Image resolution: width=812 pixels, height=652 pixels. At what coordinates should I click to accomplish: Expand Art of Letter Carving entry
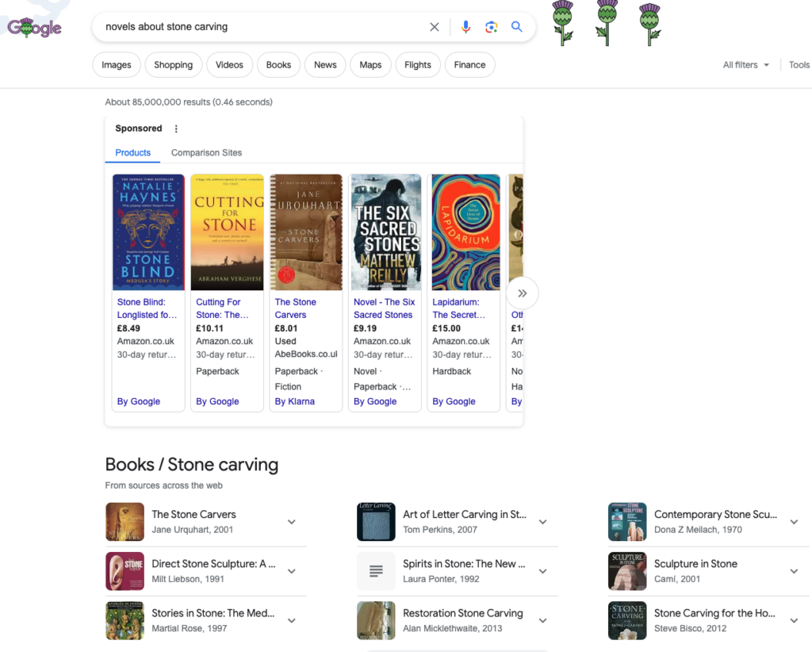pyautogui.click(x=542, y=522)
